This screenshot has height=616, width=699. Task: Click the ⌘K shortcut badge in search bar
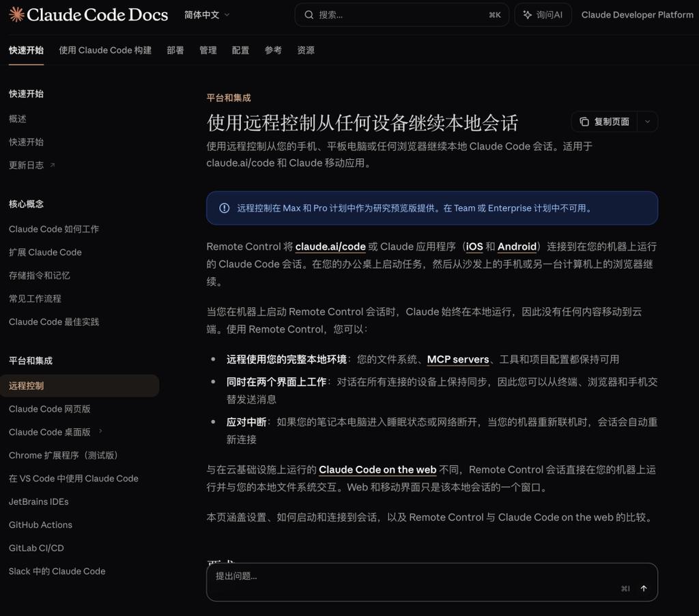(x=494, y=14)
